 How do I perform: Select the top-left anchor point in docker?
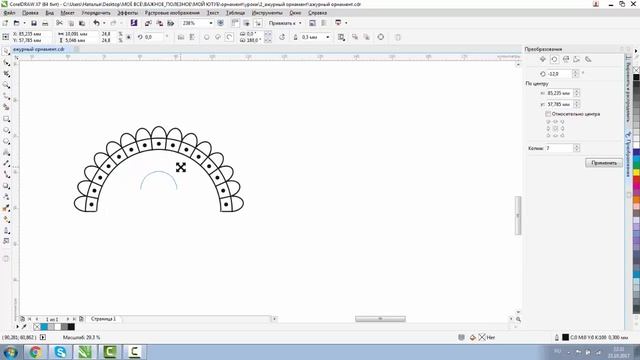(x=548, y=122)
